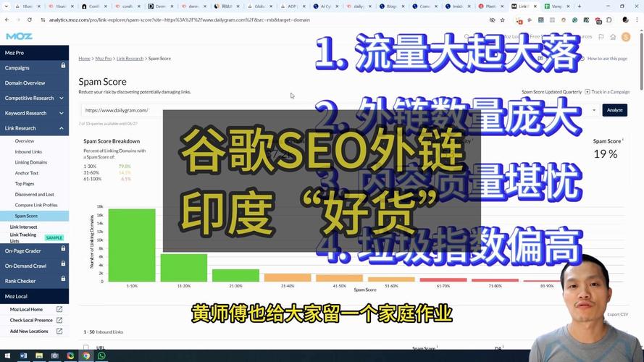Select Linking Domains in sidebar

tap(31, 162)
